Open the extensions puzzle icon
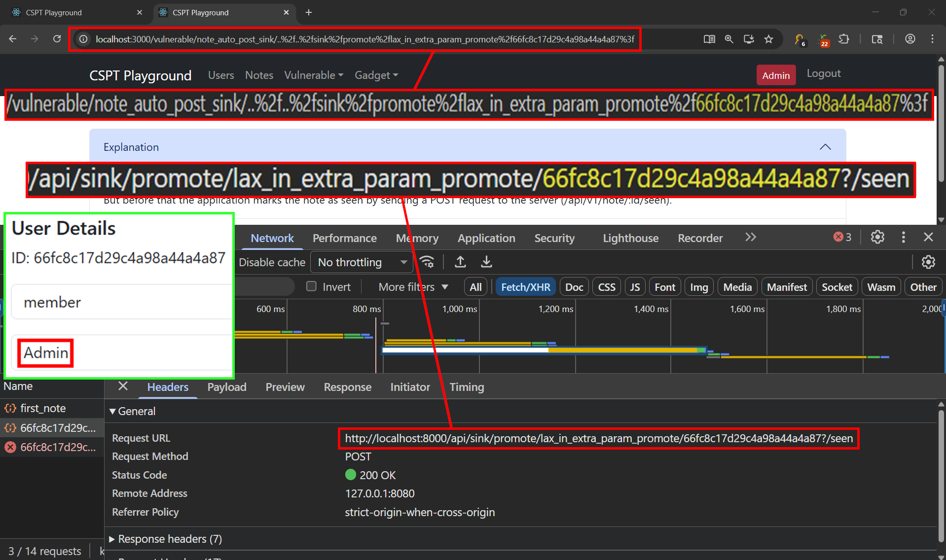 coord(844,39)
